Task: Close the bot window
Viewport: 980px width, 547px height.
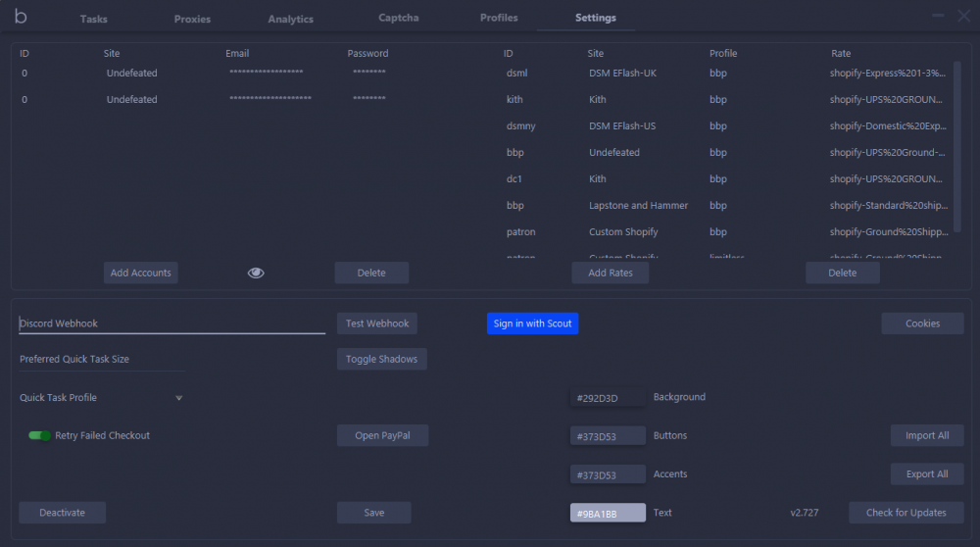Action: coord(963,16)
